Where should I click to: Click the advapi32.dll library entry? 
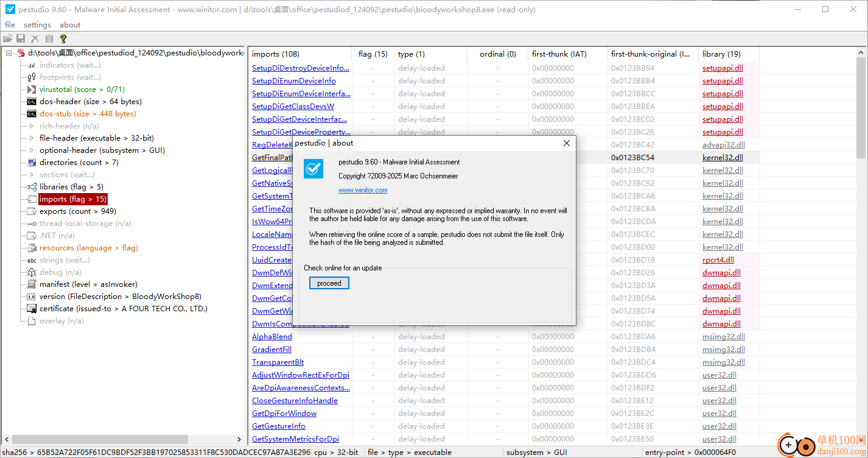coord(724,145)
